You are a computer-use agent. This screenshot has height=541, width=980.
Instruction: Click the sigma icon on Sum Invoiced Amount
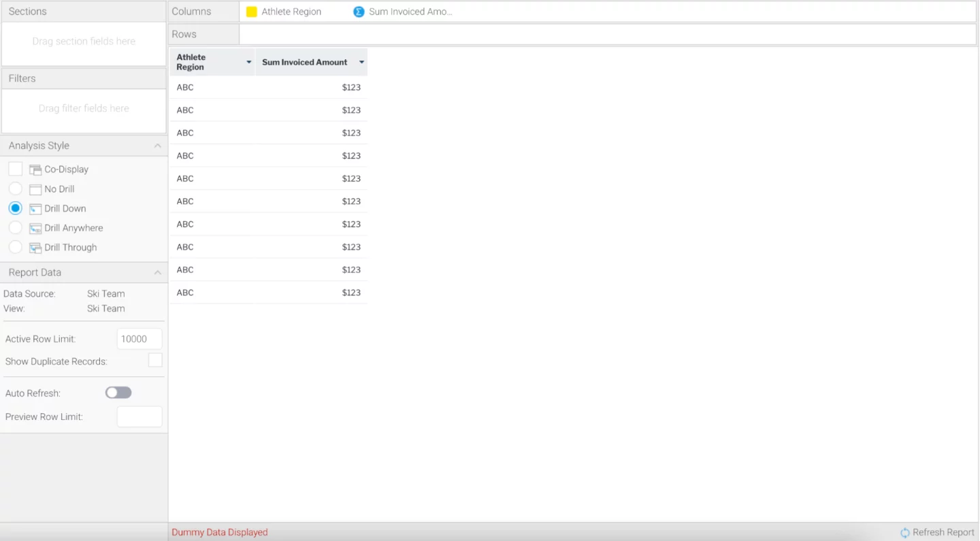(359, 12)
